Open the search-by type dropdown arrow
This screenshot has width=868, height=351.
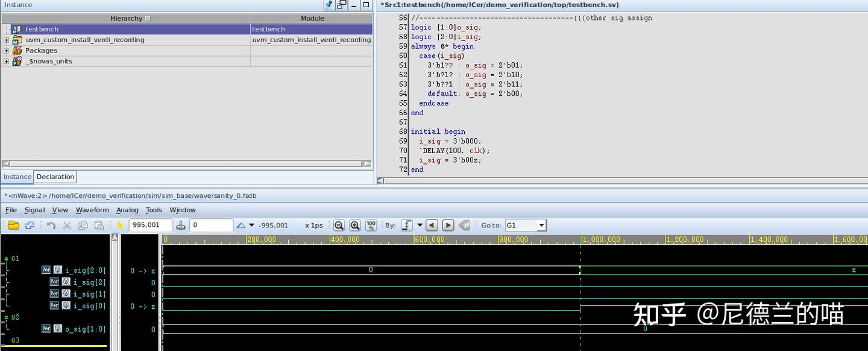point(420,226)
